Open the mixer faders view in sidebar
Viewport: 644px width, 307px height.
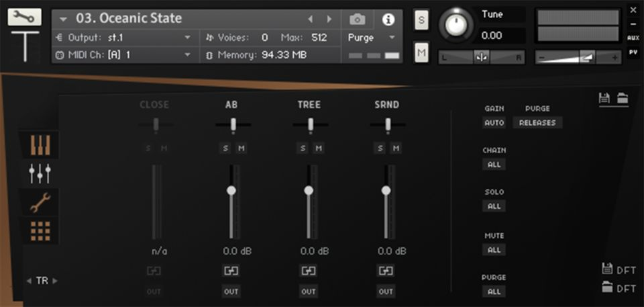pos(40,173)
